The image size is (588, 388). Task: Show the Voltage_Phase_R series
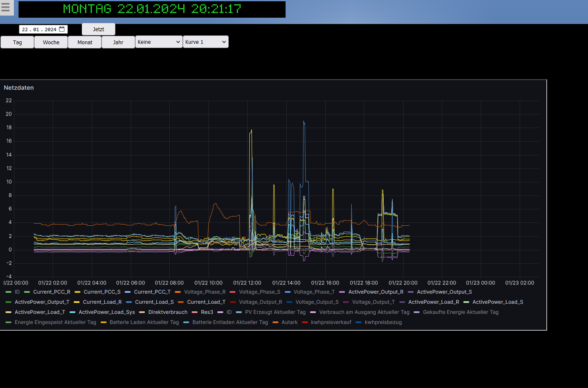205,292
